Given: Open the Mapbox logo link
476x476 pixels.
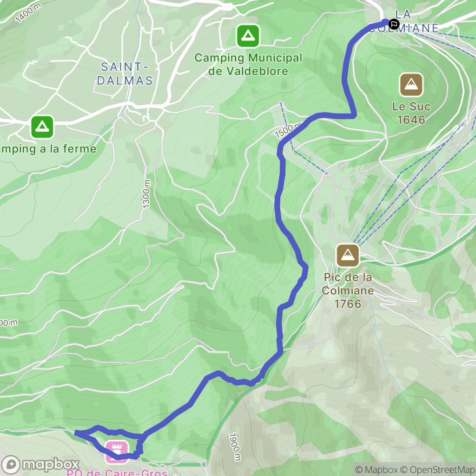Looking at the screenshot, I should pos(40,464).
